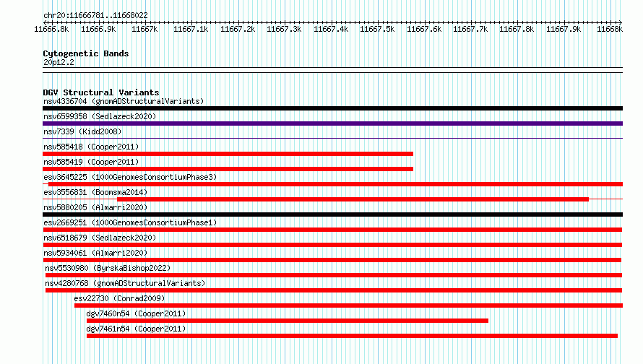Click the purple nsv6599358 variant bar
This screenshot has width=643, height=364.
coord(332,123)
